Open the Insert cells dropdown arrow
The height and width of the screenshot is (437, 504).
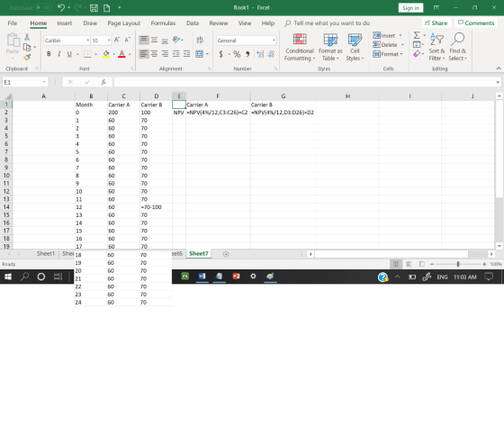[x=400, y=35]
